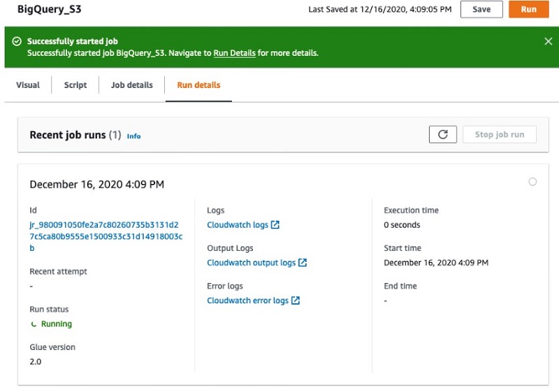Follow the Run Details link in banner

[x=234, y=53]
